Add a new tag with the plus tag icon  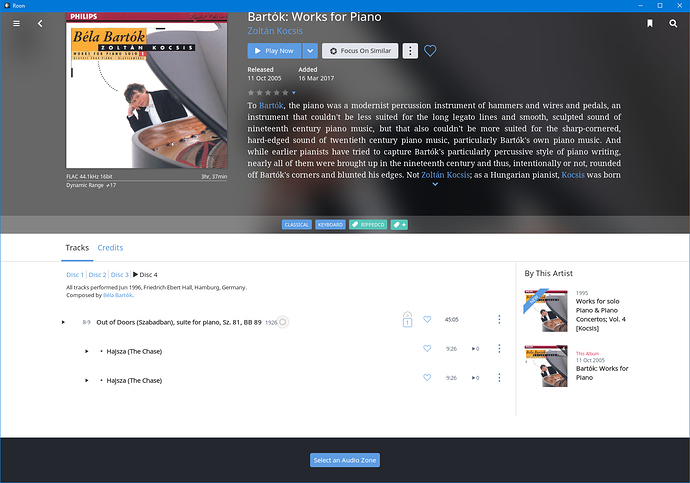(399, 225)
